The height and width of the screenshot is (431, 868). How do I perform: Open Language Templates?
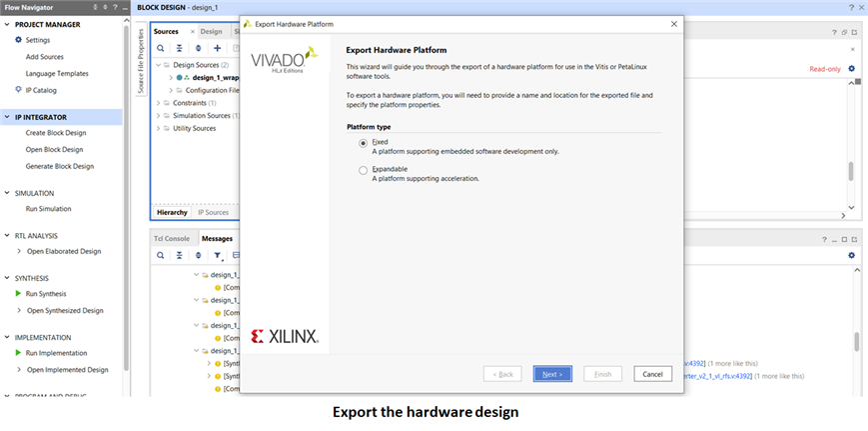[57, 74]
